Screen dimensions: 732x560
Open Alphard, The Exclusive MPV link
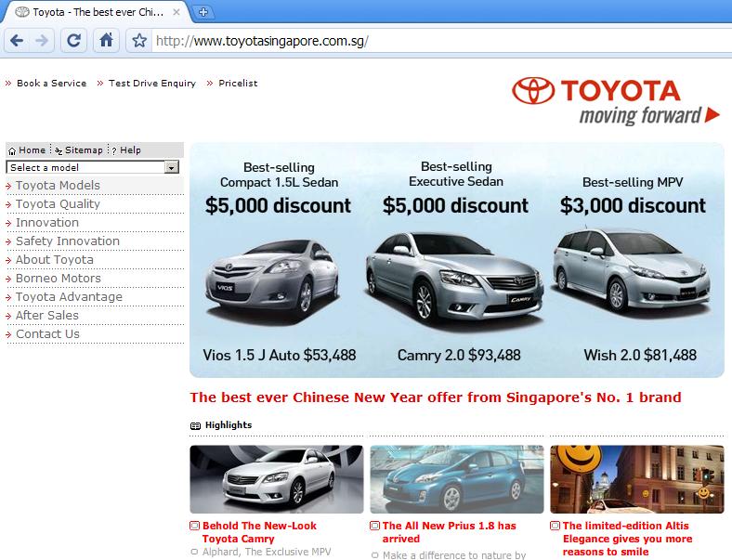(267, 552)
